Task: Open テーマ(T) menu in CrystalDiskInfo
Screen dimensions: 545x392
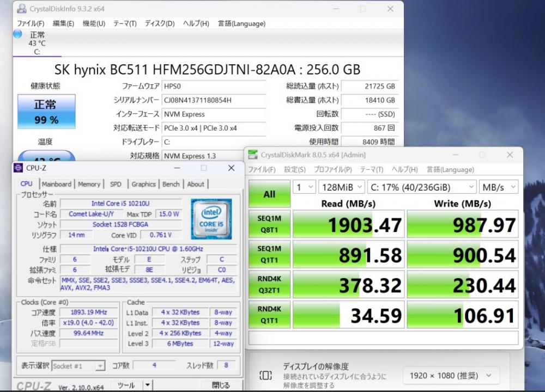Action: 125,23
